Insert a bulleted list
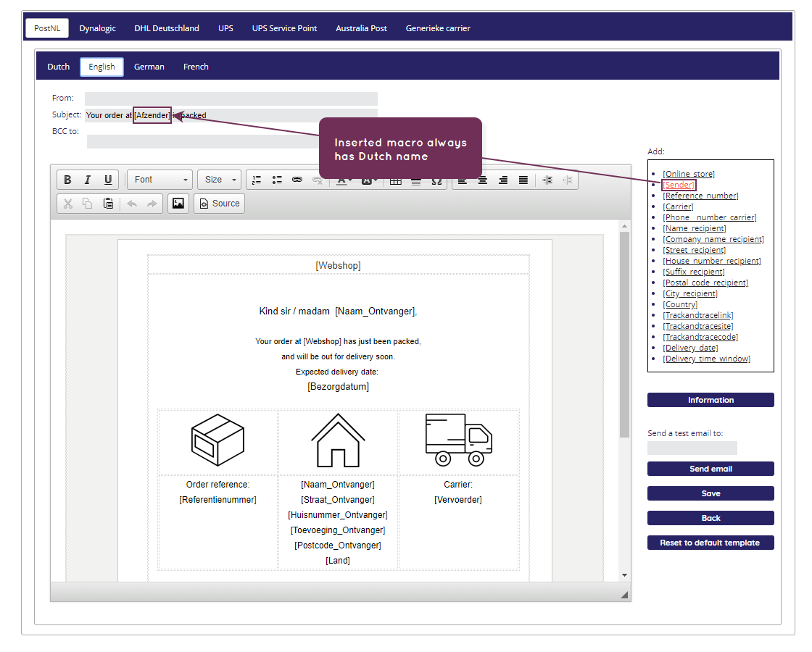812x652 pixels. click(277, 180)
